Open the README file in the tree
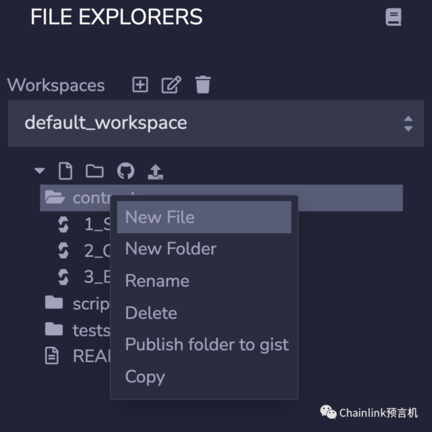 tap(77, 356)
